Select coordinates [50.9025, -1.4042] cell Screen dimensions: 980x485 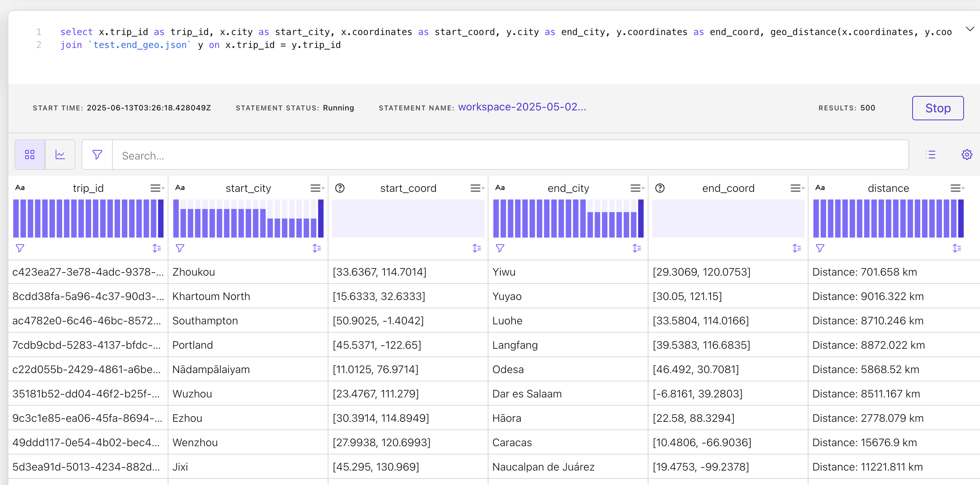408,321
